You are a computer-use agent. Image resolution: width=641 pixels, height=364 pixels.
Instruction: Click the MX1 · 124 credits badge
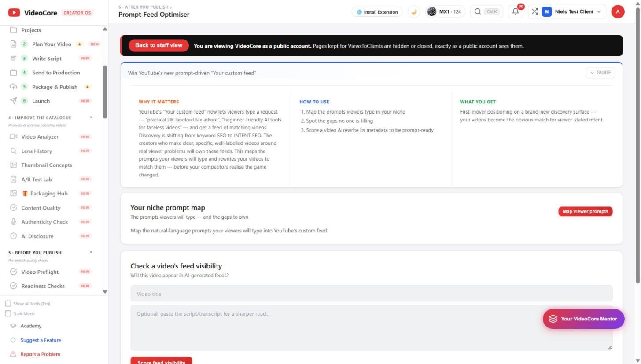(x=445, y=12)
